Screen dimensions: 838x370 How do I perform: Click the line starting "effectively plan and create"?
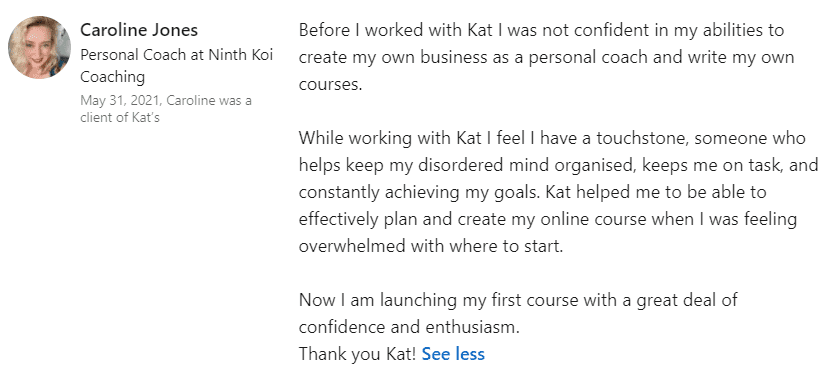(548, 220)
